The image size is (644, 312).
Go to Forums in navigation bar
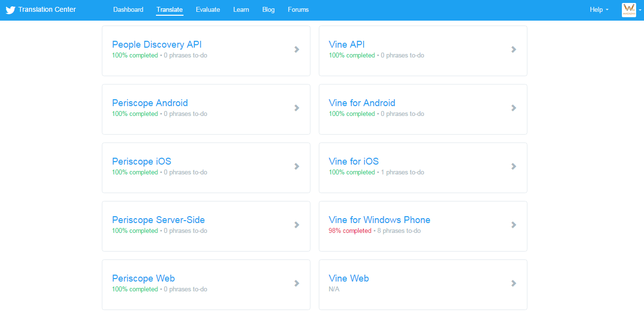(x=299, y=10)
